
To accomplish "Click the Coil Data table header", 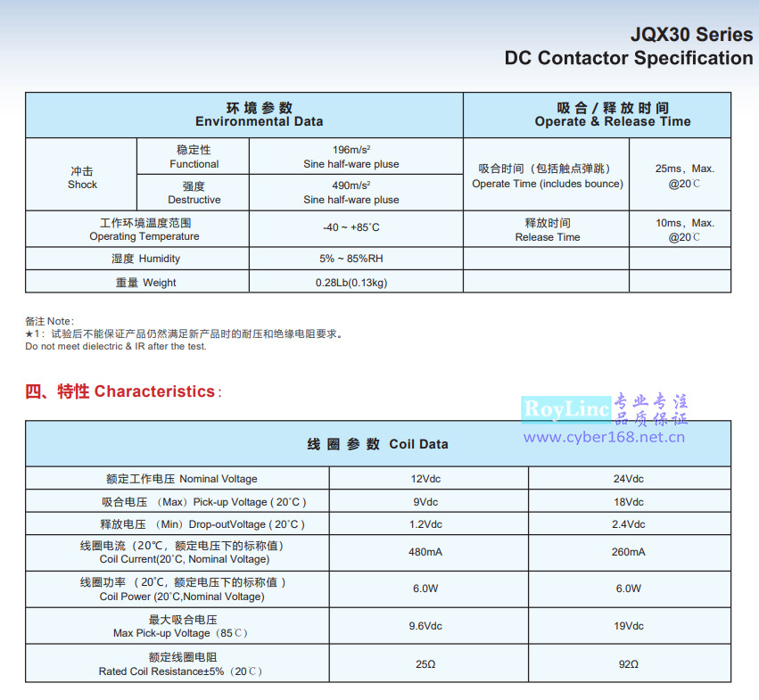I will 378,443.
